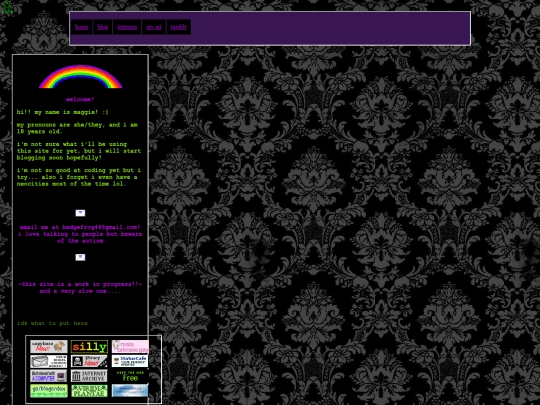This screenshot has width=540, height=405.
Task: Click the keep the web Free badge
Action: (x=130, y=376)
